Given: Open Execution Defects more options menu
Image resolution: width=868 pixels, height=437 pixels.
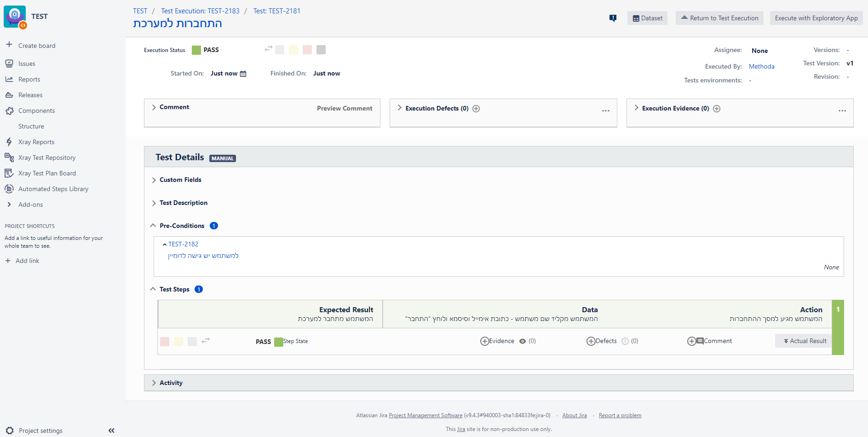Looking at the screenshot, I should 606,111.
